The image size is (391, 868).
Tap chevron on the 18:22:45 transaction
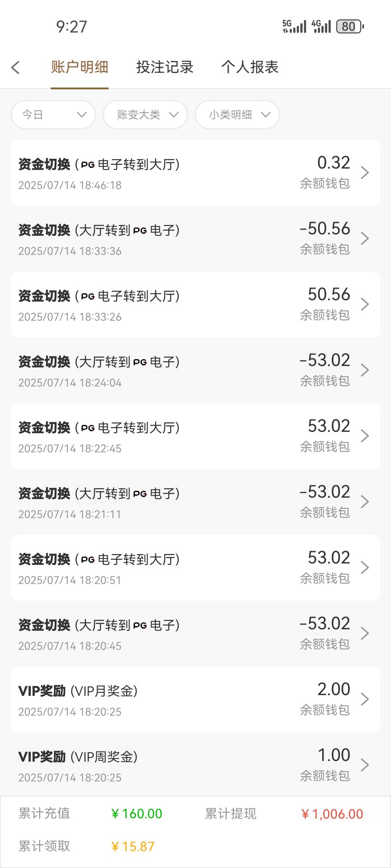pos(365,436)
